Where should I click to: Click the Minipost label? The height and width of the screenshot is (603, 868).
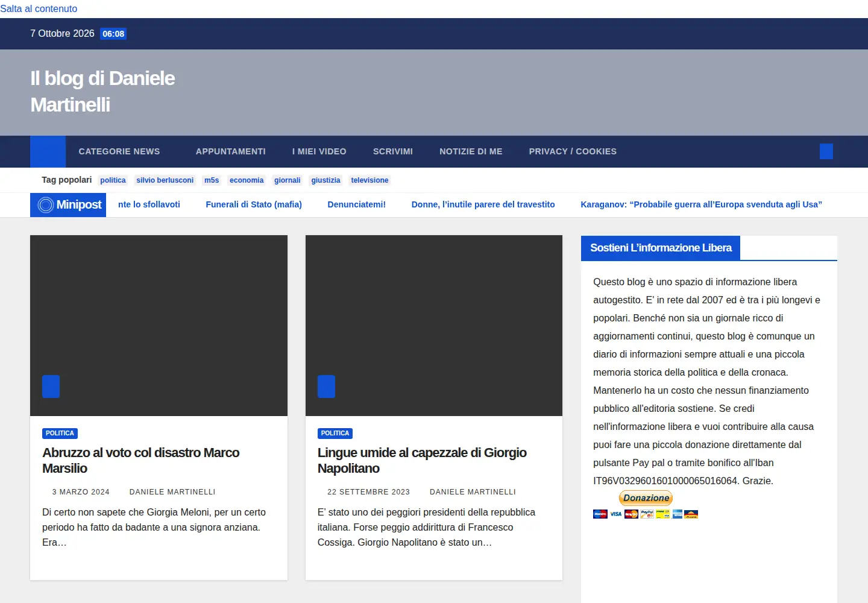coord(79,205)
